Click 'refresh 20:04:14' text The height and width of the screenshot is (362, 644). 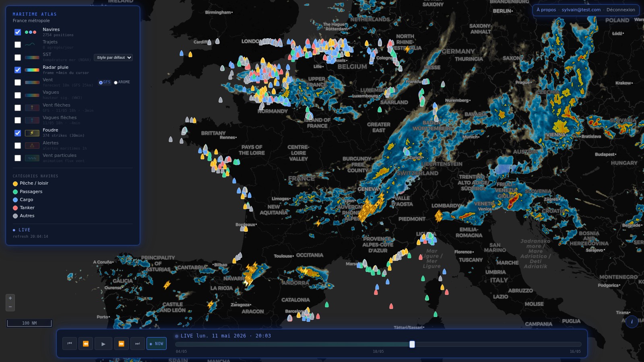(x=30, y=237)
